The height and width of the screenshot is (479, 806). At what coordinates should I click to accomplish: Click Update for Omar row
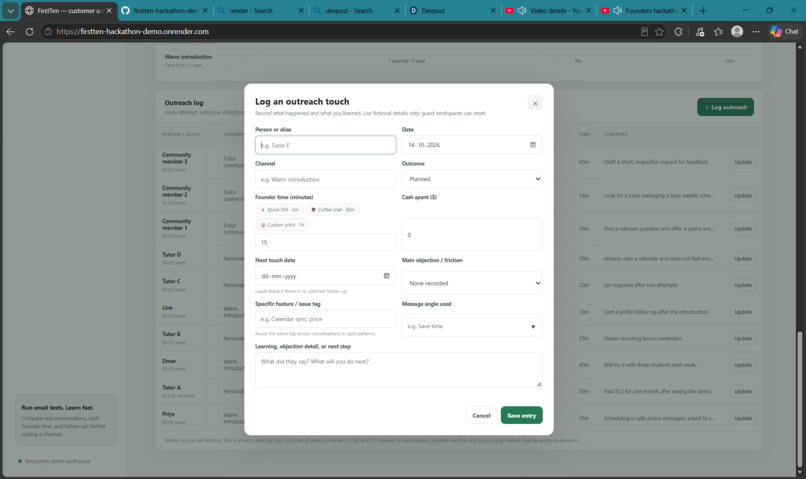[x=743, y=365]
